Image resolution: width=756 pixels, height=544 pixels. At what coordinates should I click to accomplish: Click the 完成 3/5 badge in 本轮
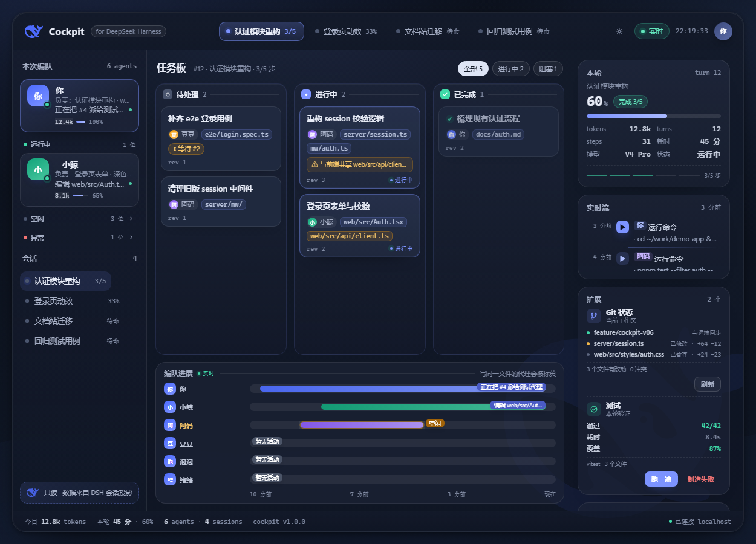pos(630,102)
